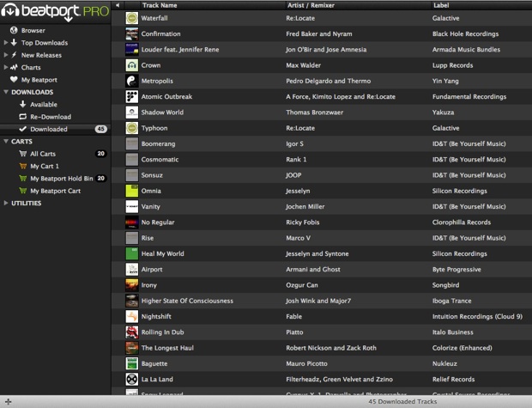Screen dimensions: 532x408
Task: Open My Beatport in sidebar
Action: pos(39,80)
